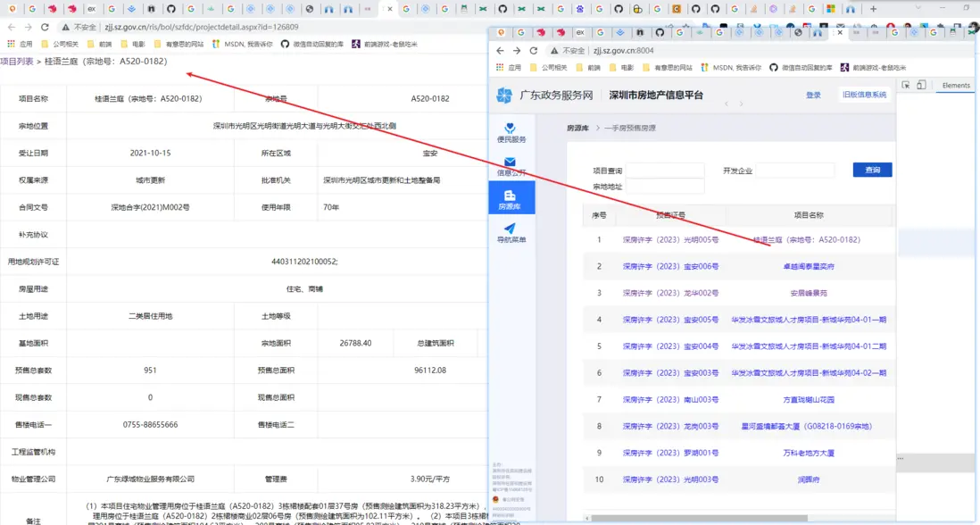Open 深房许字（2023）宝安006号 presale link

pyautogui.click(x=670, y=266)
